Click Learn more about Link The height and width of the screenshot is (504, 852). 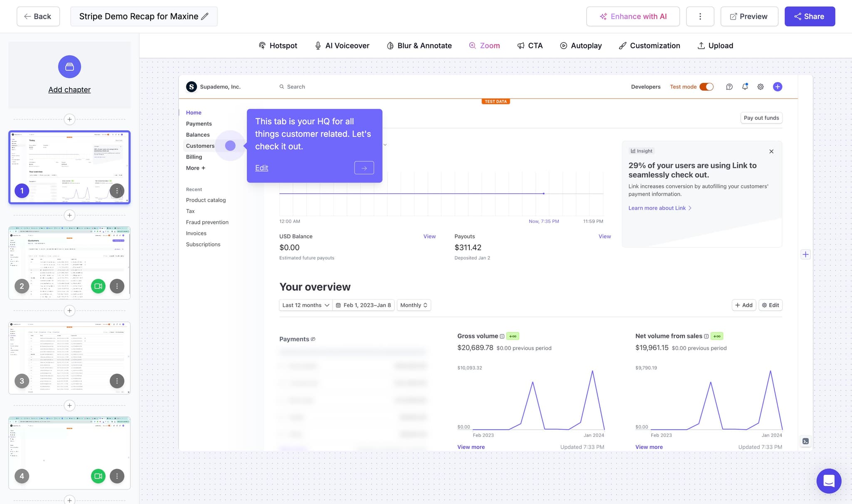660,208
